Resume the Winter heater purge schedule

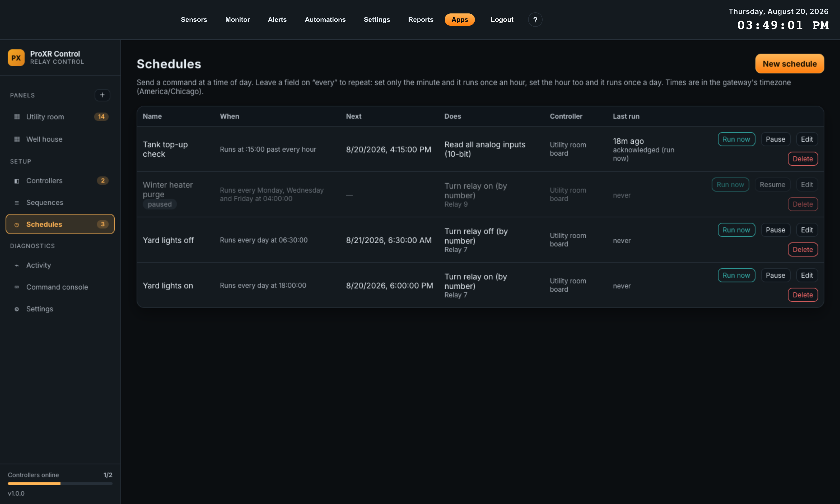pyautogui.click(x=773, y=185)
